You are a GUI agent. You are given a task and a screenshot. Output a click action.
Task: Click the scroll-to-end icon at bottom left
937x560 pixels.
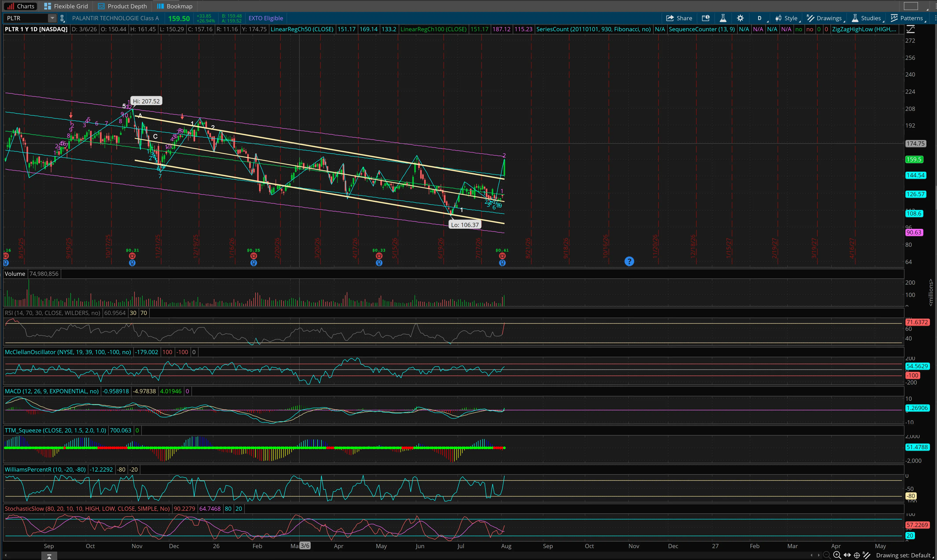[49, 556]
